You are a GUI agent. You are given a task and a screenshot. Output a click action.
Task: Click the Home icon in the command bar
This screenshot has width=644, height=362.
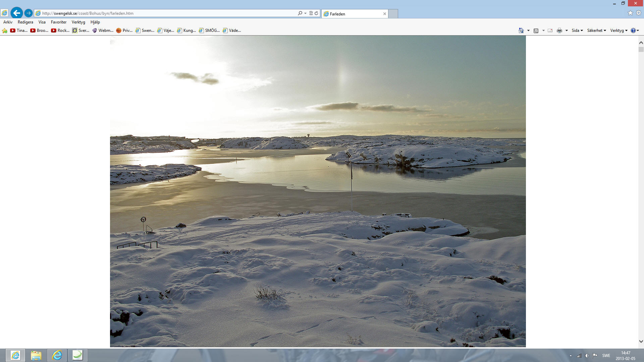point(521,31)
